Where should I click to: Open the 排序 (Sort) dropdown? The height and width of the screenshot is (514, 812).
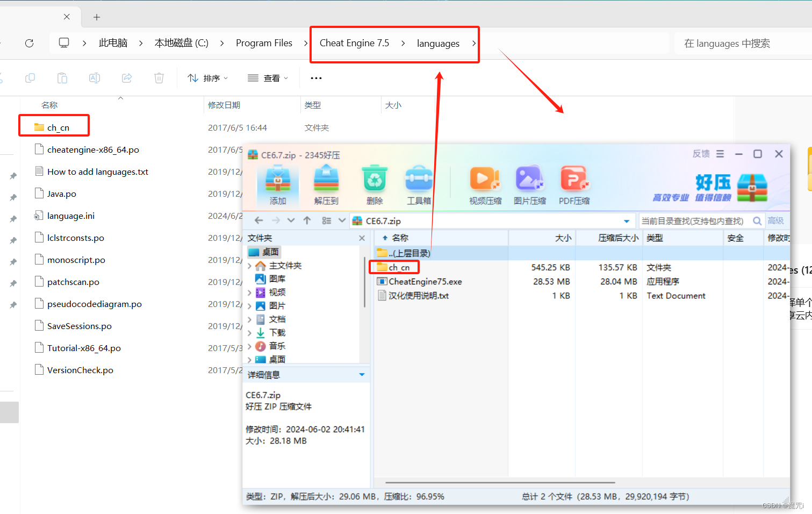(208, 78)
